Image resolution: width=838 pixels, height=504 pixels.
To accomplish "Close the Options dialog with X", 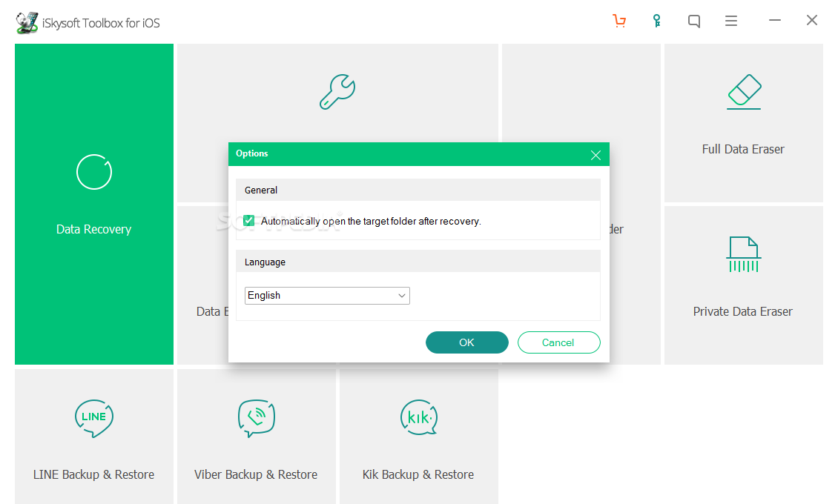I will click(x=596, y=155).
